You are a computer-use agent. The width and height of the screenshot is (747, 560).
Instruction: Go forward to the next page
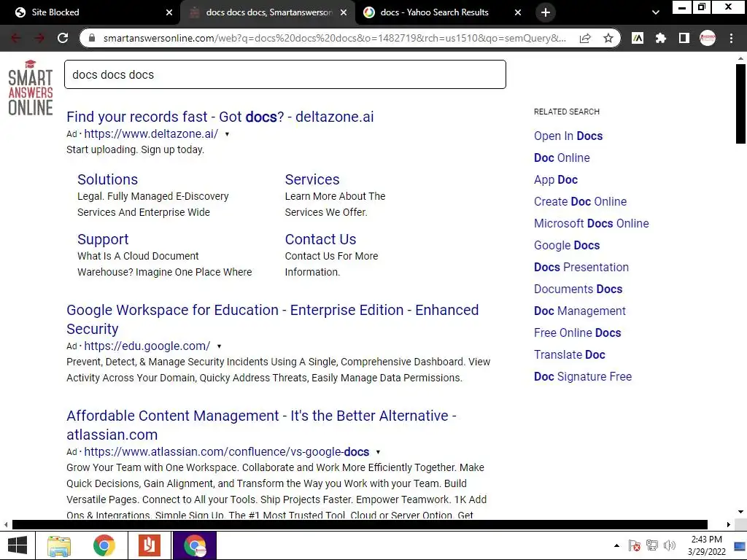coord(39,38)
